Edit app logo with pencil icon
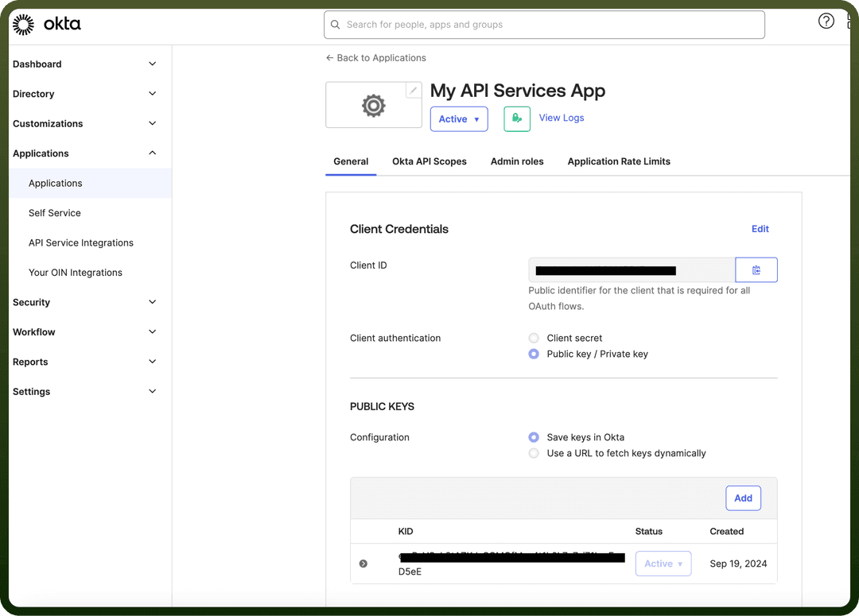Screen dimensions: 859x616 (x=413, y=91)
